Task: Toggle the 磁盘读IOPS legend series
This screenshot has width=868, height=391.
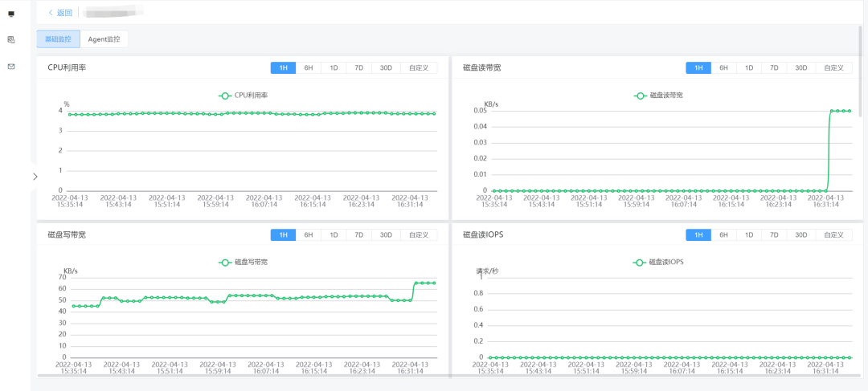Action: tap(659, 263)
